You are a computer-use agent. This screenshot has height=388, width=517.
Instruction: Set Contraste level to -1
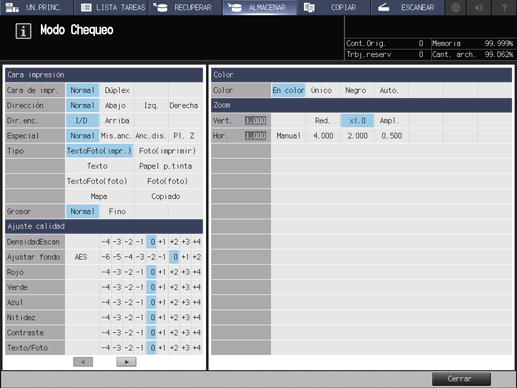(140, 333)
